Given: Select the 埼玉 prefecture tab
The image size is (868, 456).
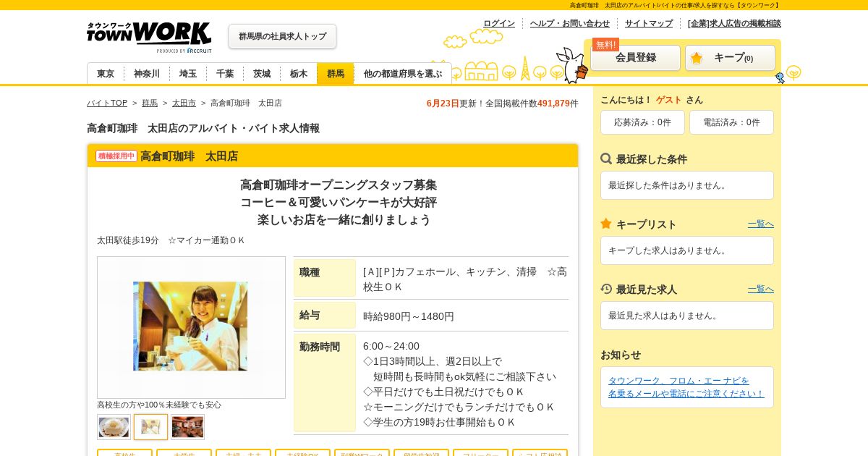Looking at the screenshot, I should click(188, 74).
